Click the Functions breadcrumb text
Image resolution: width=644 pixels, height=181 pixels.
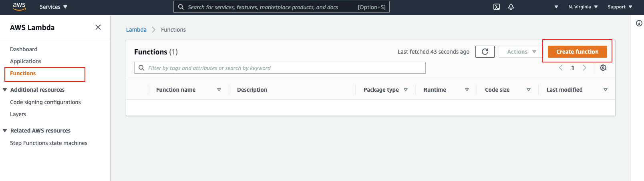(x=173, y=30)
